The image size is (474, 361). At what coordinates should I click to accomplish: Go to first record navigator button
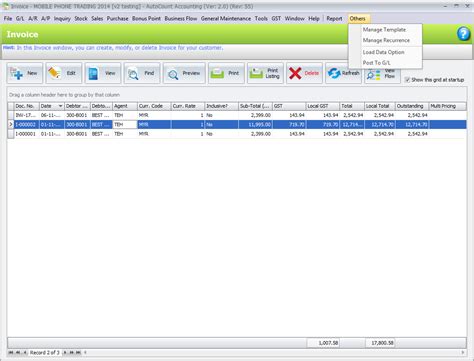[11, 352]
